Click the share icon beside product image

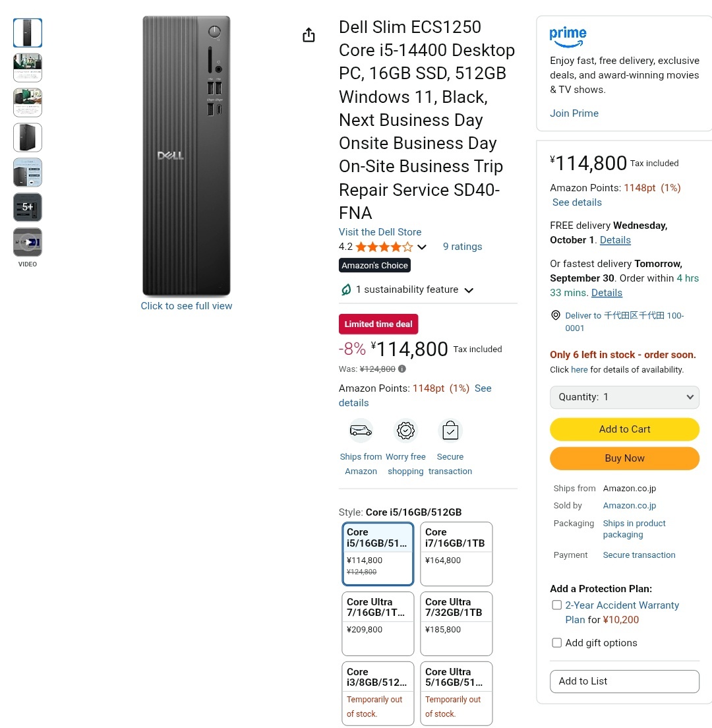[309, 35]
